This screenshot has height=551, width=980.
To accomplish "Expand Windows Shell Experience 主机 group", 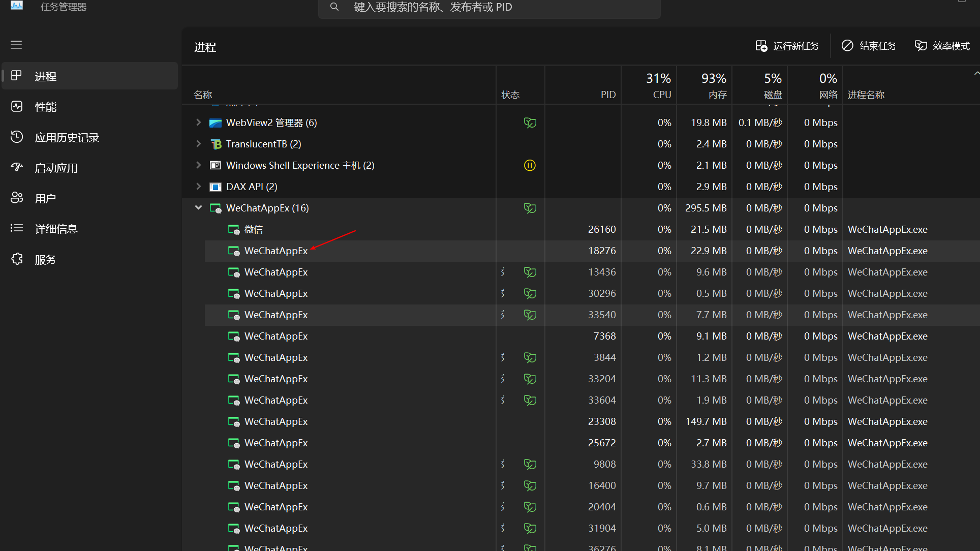I will tap(198, 165).
